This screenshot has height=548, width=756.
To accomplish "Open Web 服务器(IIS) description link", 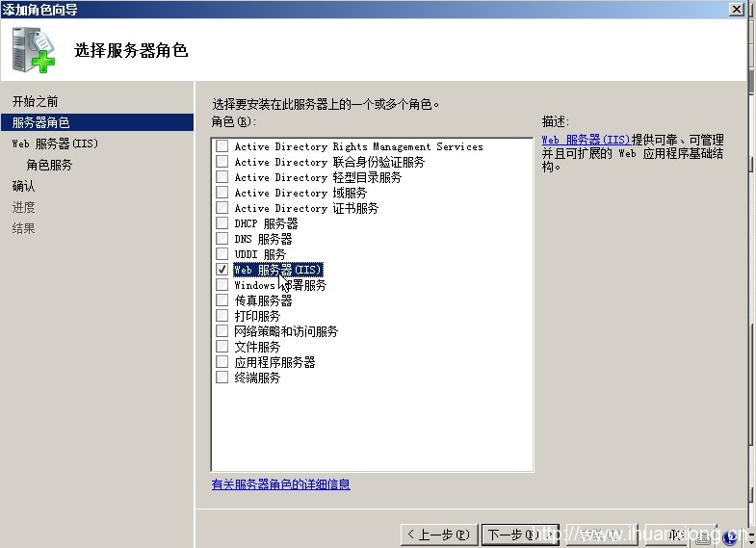I will click(x=586, y=140).
